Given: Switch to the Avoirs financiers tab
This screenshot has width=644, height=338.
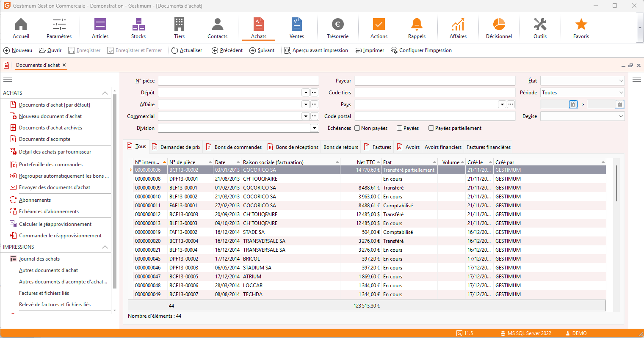Looking at the screenshot, I should click(x=443, y=147).
